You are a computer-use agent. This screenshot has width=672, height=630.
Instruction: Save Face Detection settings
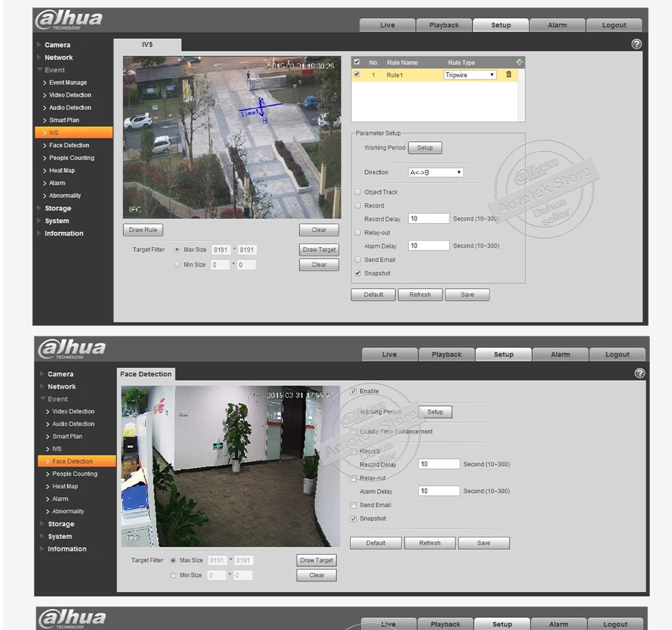pos(483,543)
